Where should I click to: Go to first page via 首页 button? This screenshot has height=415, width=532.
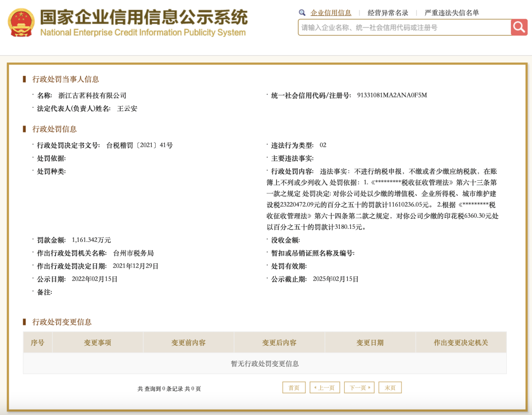[x=294, y=387]
